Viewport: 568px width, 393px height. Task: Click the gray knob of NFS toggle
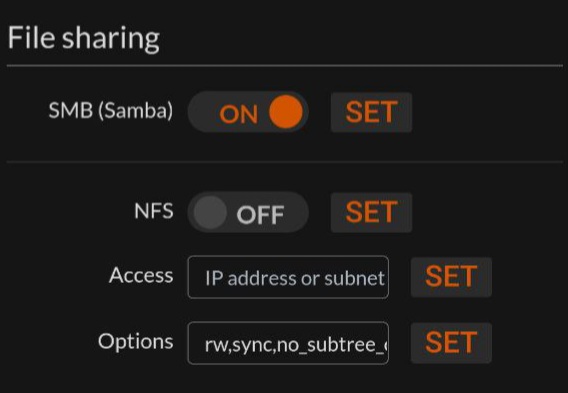point(210,213)
